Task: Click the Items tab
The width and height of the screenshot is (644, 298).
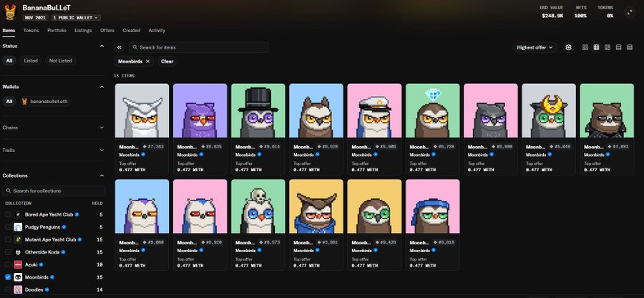Action: (9, 30)
